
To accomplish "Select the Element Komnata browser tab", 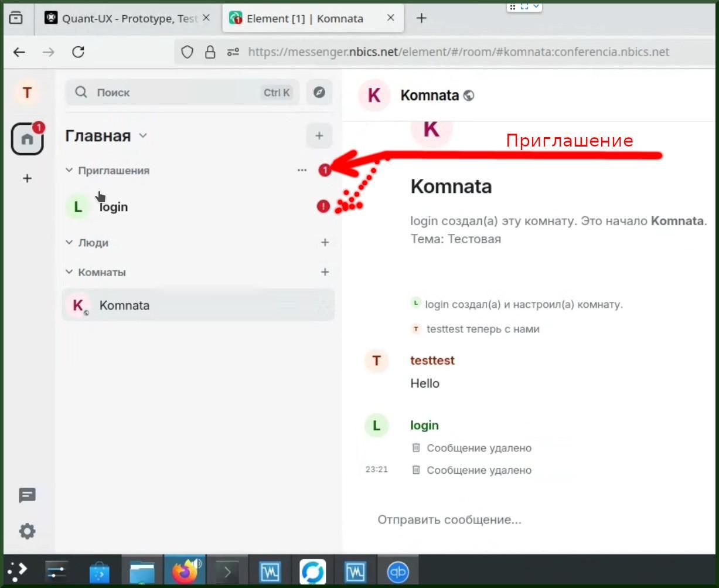I will (305, 18).
